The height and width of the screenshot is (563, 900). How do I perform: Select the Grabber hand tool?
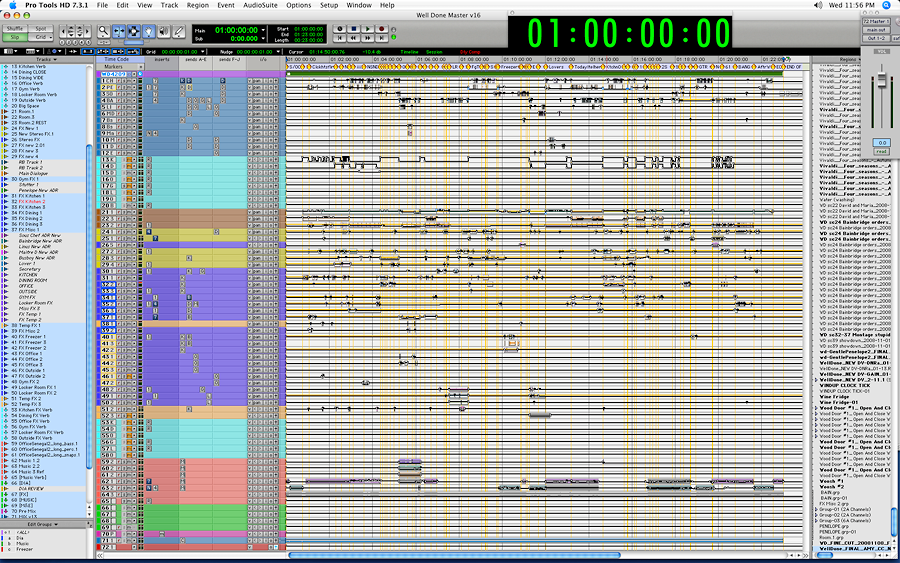(x=149, y=30)
